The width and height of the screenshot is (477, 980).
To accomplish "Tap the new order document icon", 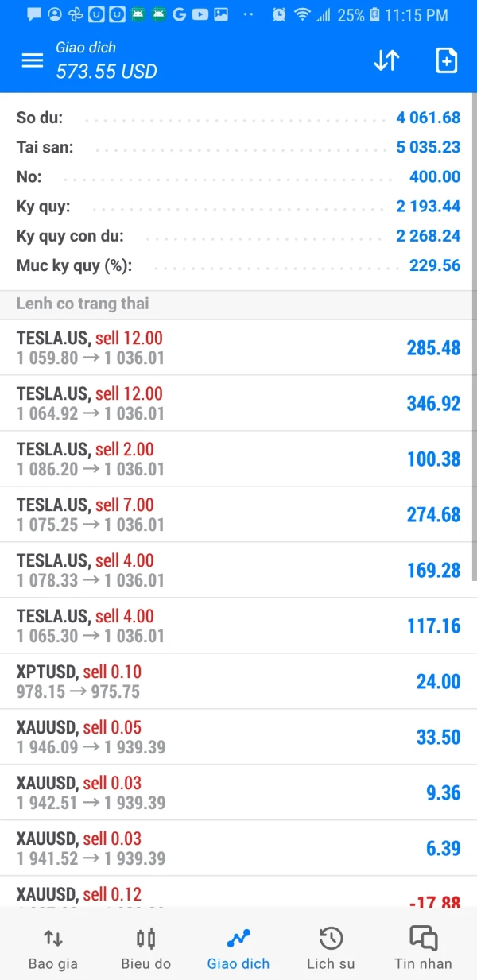I will tap(447, 60).
